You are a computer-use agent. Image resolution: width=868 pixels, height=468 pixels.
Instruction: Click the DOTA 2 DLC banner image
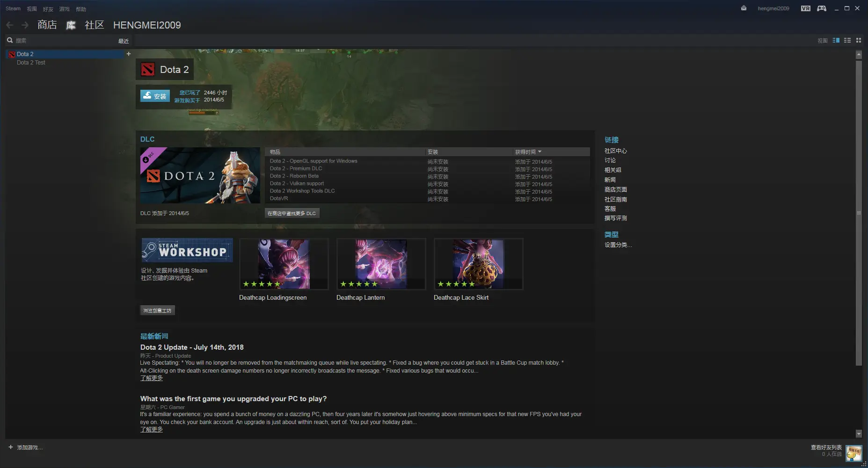[x=200, y=175]
